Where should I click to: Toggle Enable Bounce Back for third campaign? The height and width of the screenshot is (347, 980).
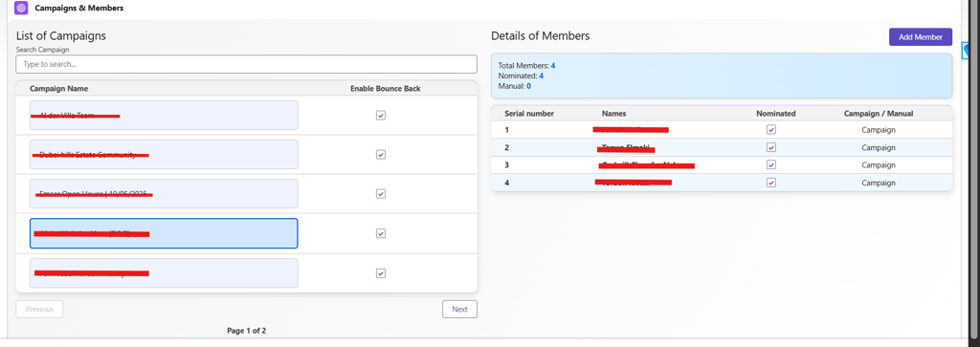pos(381,194)
